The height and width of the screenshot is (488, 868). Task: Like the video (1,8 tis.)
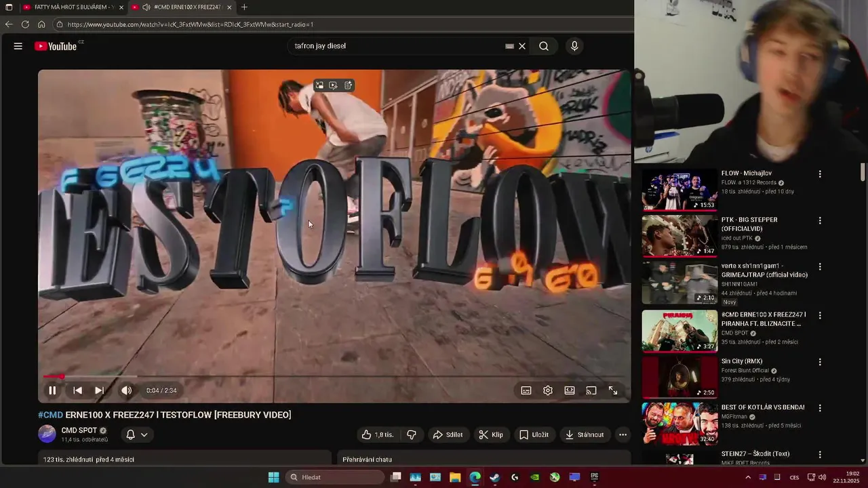click(378, 434)
